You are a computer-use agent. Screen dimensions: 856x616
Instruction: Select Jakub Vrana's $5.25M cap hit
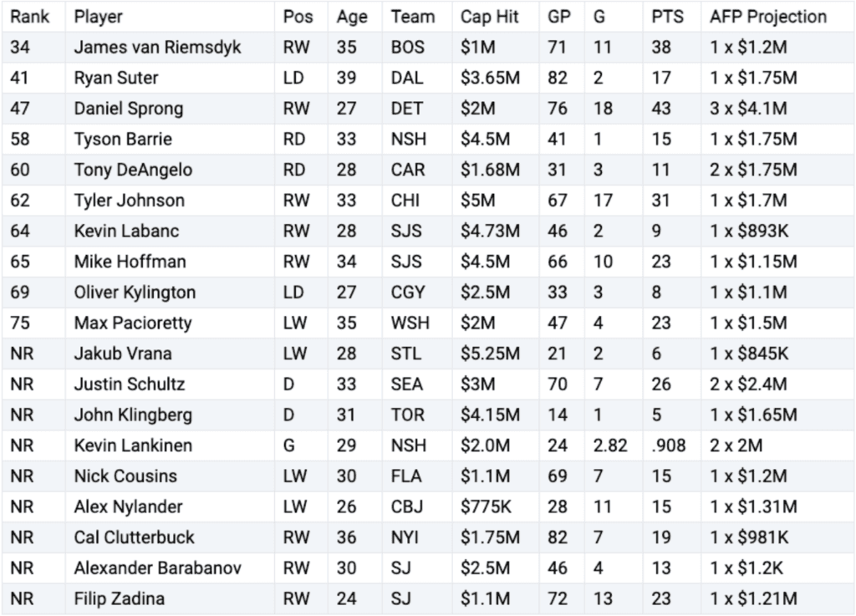point(490,354)
